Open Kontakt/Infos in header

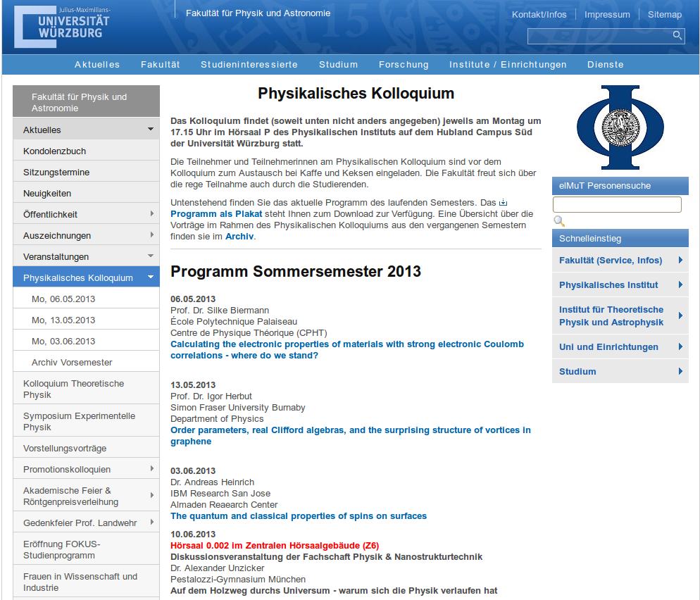[539, 14]
